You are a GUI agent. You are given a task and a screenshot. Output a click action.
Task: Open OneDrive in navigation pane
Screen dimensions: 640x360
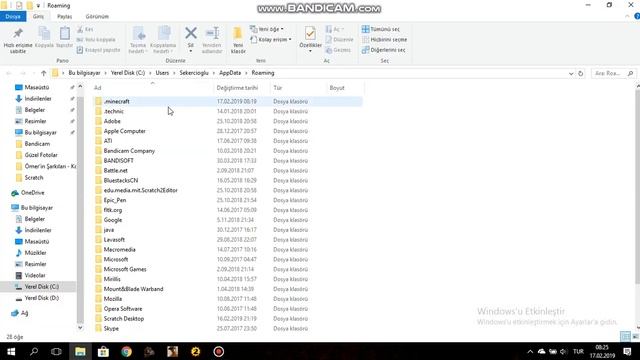point(32,193)
